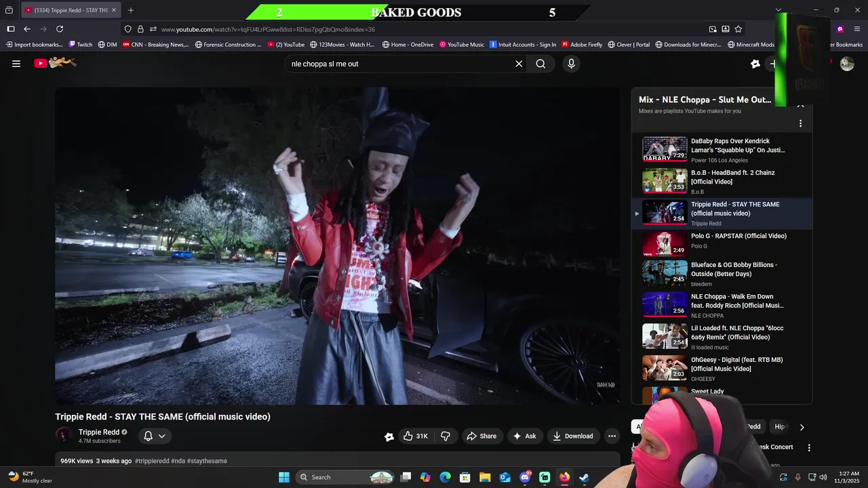Open the site security padlock info
868x488 pixels.
tap(140, 29)
